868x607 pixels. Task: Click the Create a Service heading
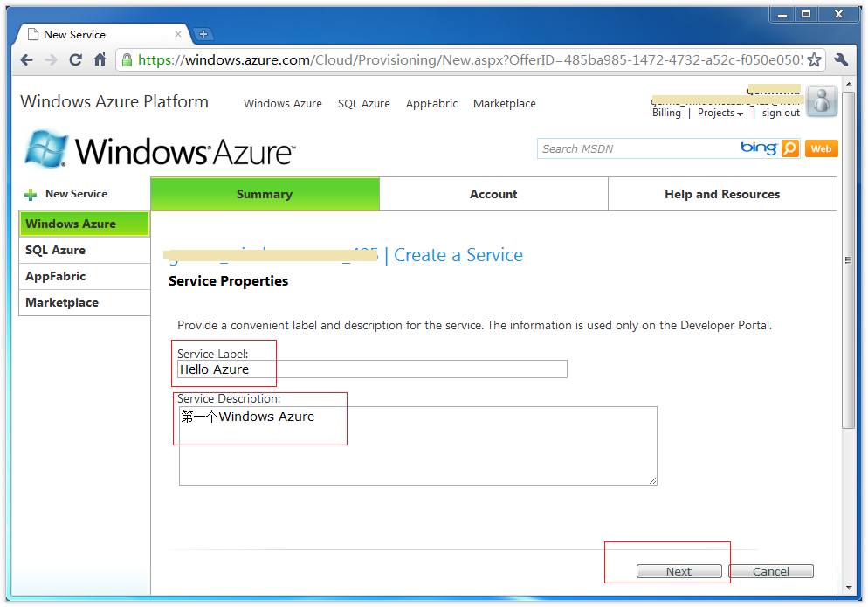[x=458, y=255]
